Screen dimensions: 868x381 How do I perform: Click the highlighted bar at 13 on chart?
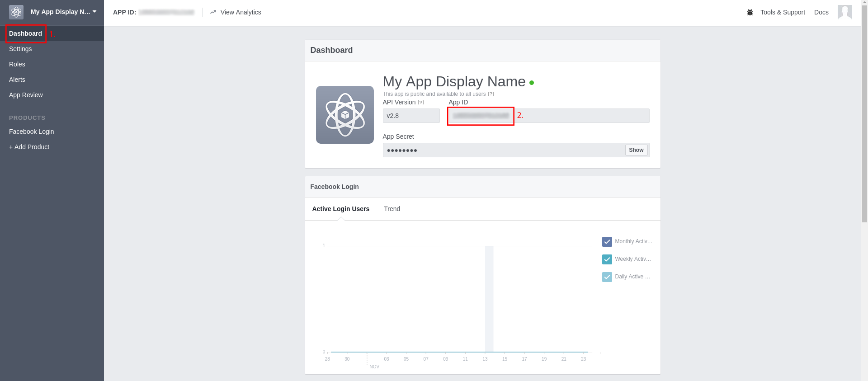(489, 299)
